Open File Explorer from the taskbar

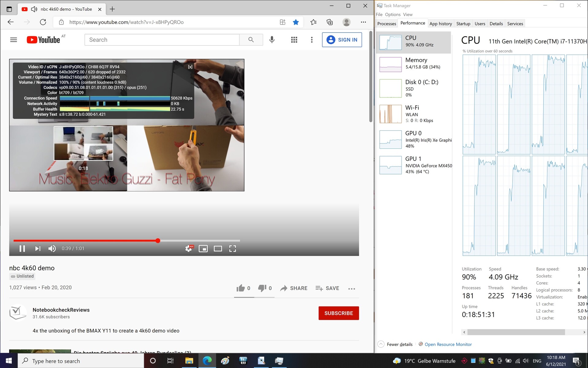[189, 361]
